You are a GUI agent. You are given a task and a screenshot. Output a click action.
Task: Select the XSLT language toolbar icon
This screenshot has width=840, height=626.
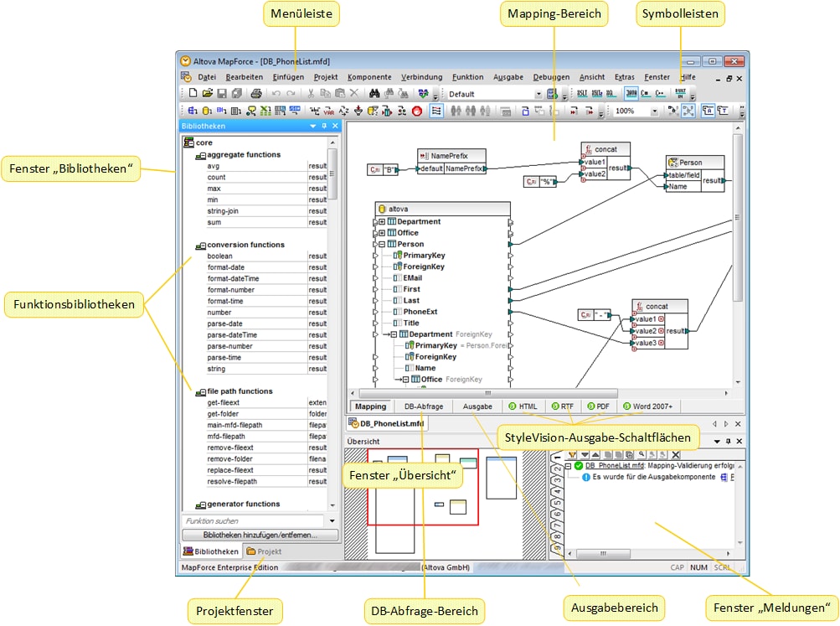click(x=582, y=94)
